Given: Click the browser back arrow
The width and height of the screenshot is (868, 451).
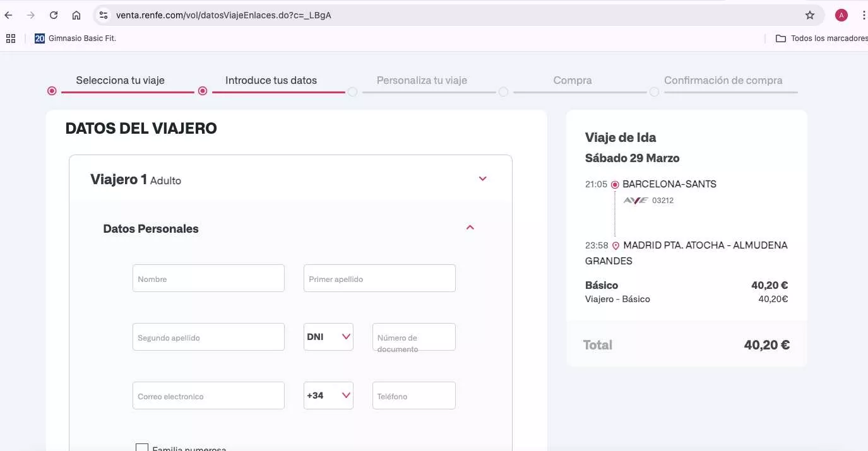Looking at the screenshot, I should point(9,15).
